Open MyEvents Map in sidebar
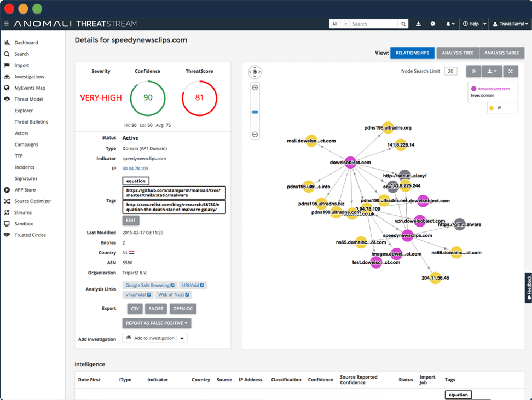The height and width of the screenshot is (400, 532). (x=30, y=88)
